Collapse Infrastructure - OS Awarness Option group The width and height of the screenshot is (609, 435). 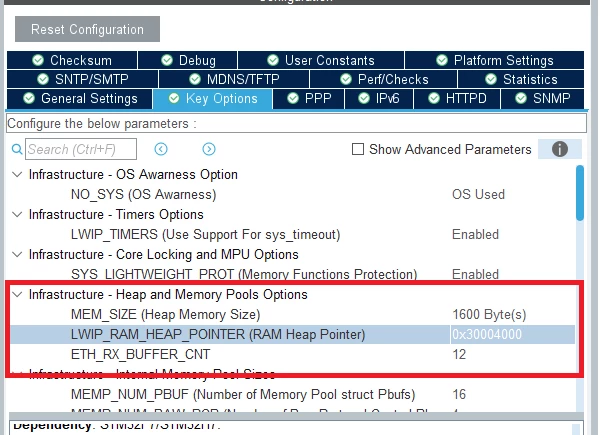coord(17,174)
